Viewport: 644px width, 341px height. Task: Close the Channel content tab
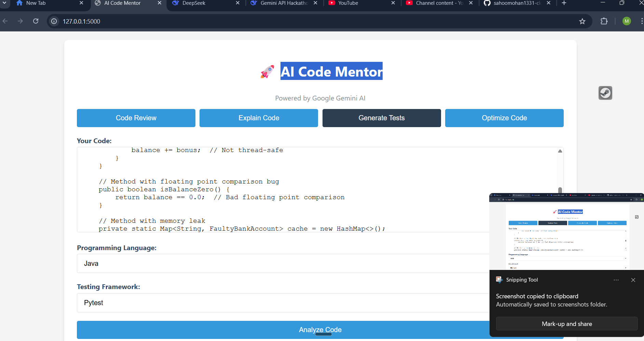[x=471, y=3]
